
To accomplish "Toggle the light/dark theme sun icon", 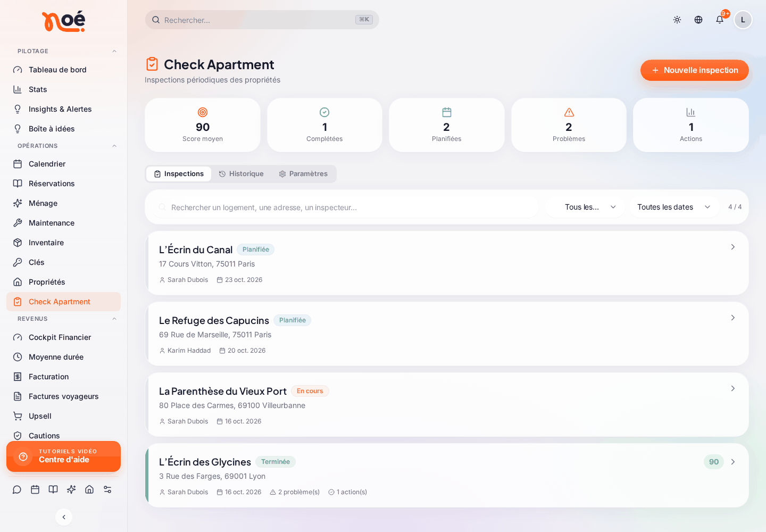I will pyautogui.click(x=677, y=20).
